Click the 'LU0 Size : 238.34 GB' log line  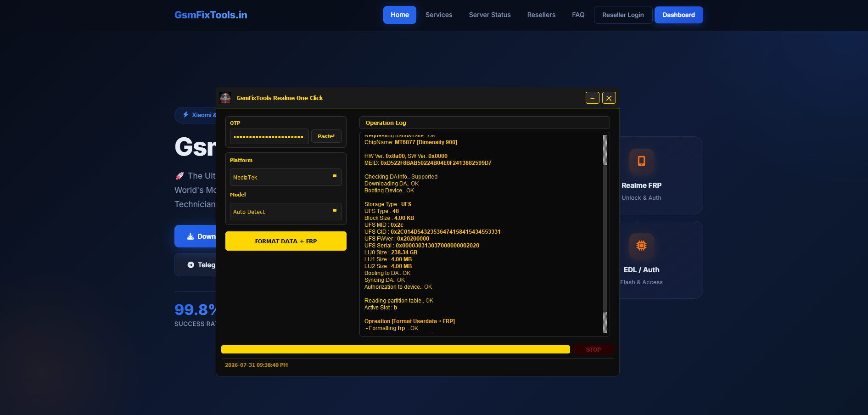[x=391, y=252]
